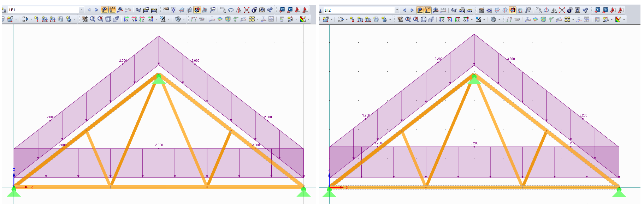This screenshot has height=204, width=644.
Task: Open the info icon in LF1 toolbar
Action: coord(254,10)
